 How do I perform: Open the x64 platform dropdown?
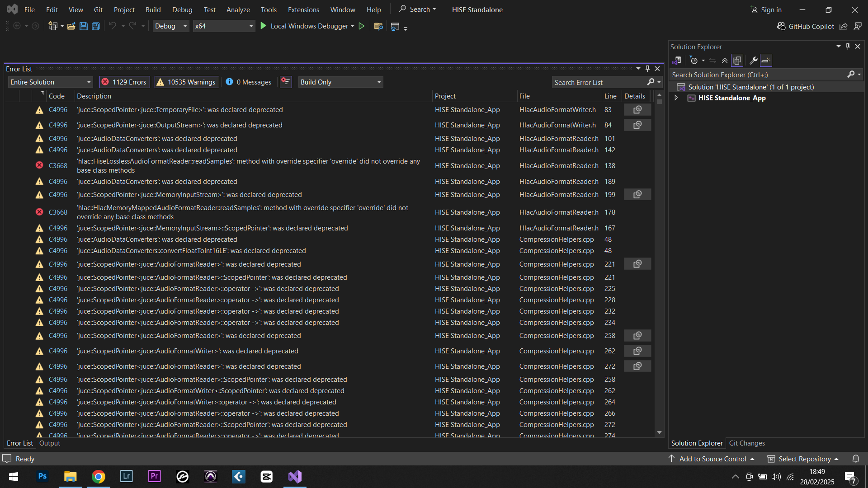(224, 26)
